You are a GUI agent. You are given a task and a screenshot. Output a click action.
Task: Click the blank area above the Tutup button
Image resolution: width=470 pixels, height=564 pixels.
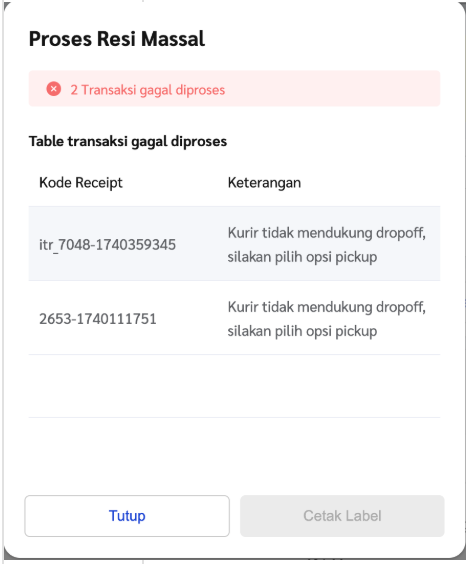pyautogui.click(x=127, y=457)
